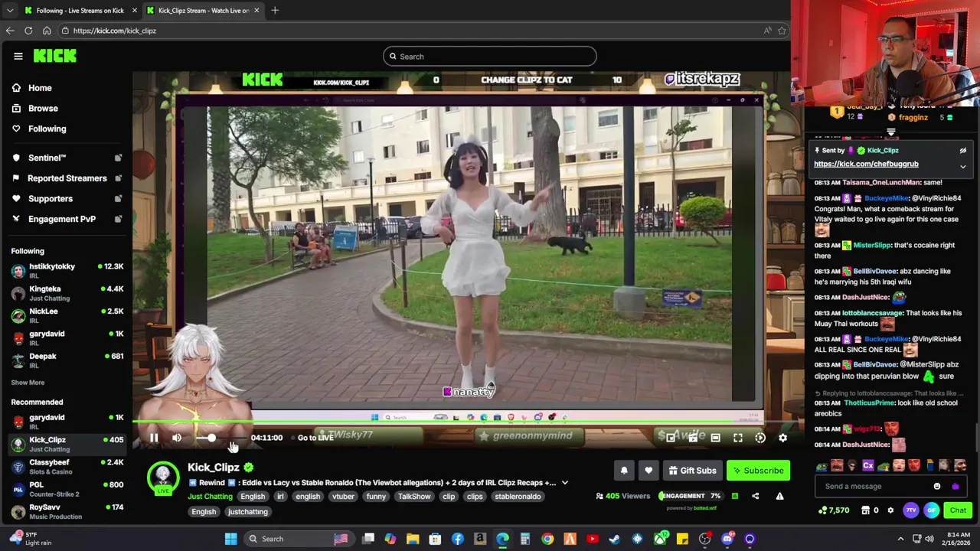Open the chefbuggrub link in pinned message
This screenshot has height=551, width=980.
[x=866, y=164]
